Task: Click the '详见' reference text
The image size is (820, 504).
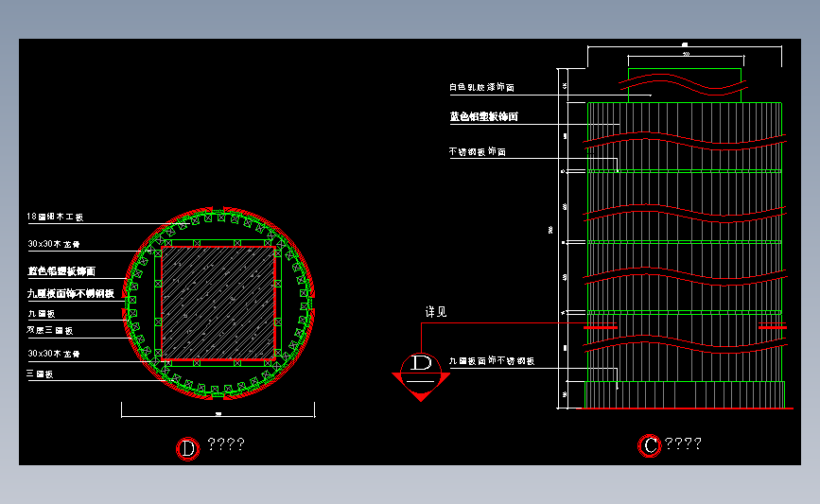Action: click(x=436, y=312)
